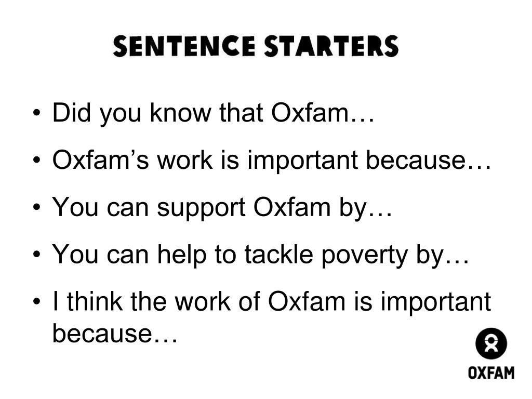This screenshot has width=532, height=399.
Task: Click the word 'SENTENCE' in the title
Action: click(183, 46)
